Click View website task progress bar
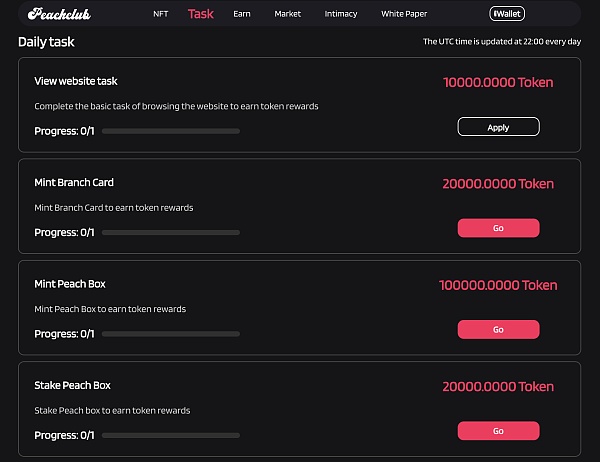600x462 pixels. [x=171, y=131]
